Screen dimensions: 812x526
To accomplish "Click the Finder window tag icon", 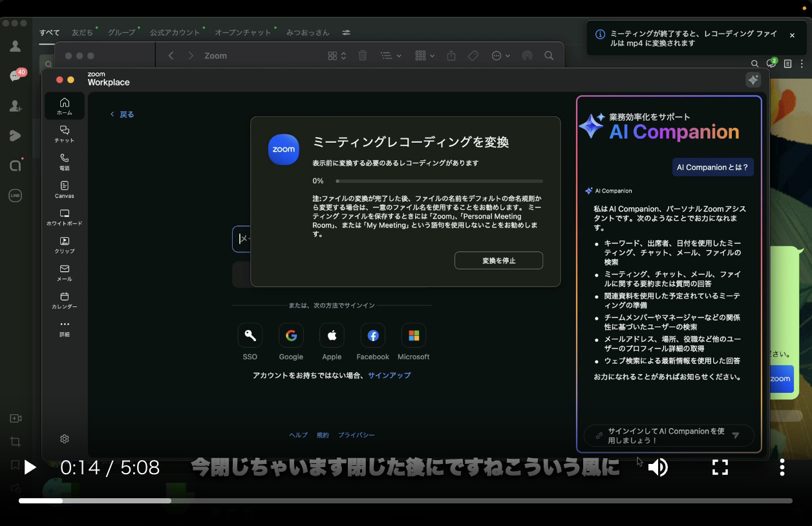I will (x=473, y=56).
